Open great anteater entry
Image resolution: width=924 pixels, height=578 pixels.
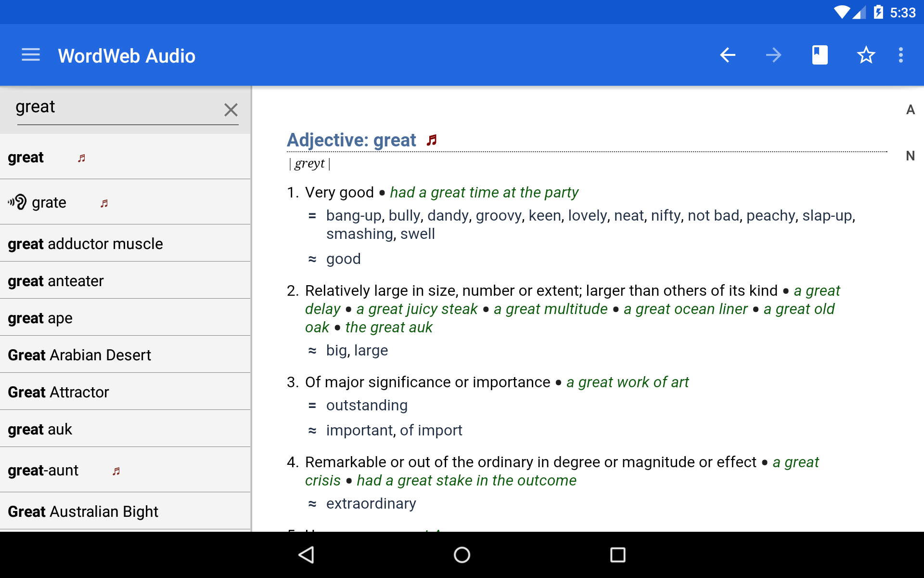[x=125, y=281]
